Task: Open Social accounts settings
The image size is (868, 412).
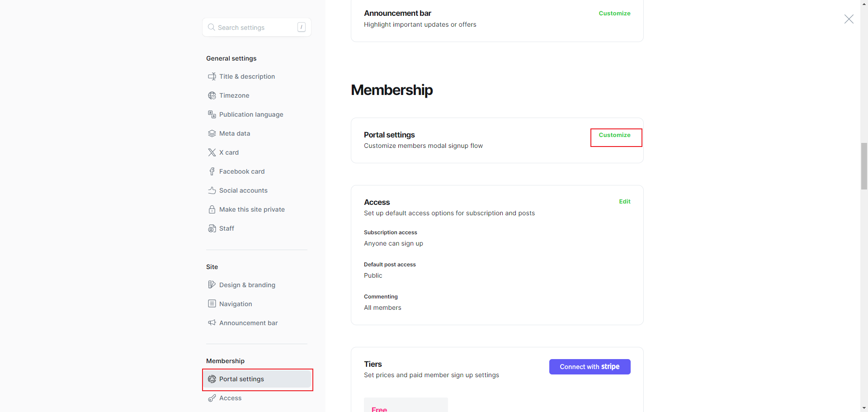Action: (x=243, y=190)
